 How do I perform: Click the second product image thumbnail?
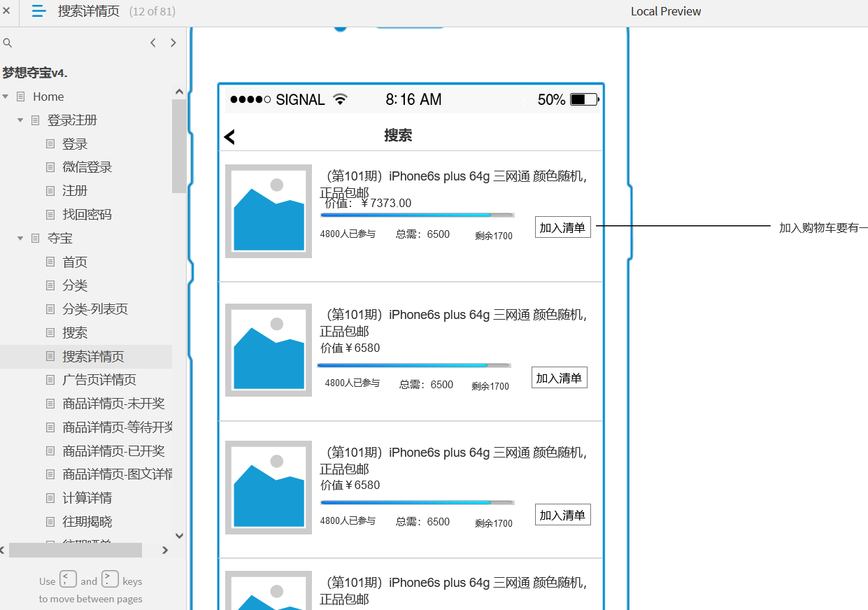[269, 350]
